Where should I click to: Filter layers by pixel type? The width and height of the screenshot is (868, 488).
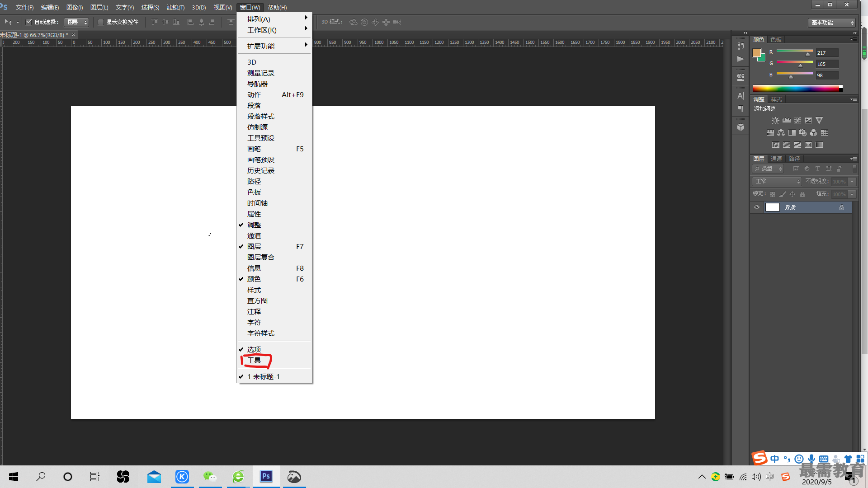(796, 169)
